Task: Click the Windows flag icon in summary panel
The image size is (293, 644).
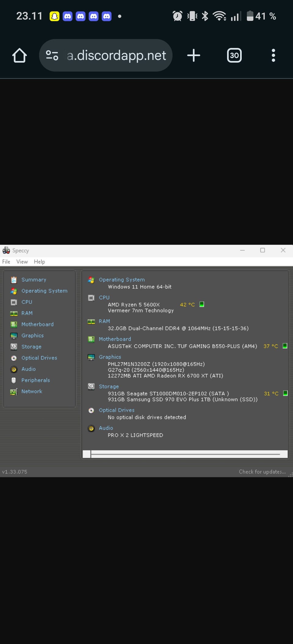Action: coord(91,280)
